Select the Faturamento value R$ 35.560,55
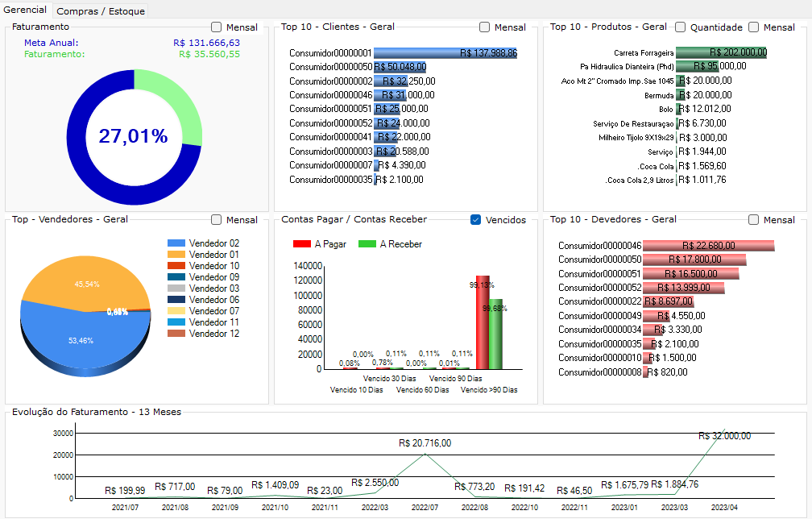812x519 pixels. (x=209, y=54)
